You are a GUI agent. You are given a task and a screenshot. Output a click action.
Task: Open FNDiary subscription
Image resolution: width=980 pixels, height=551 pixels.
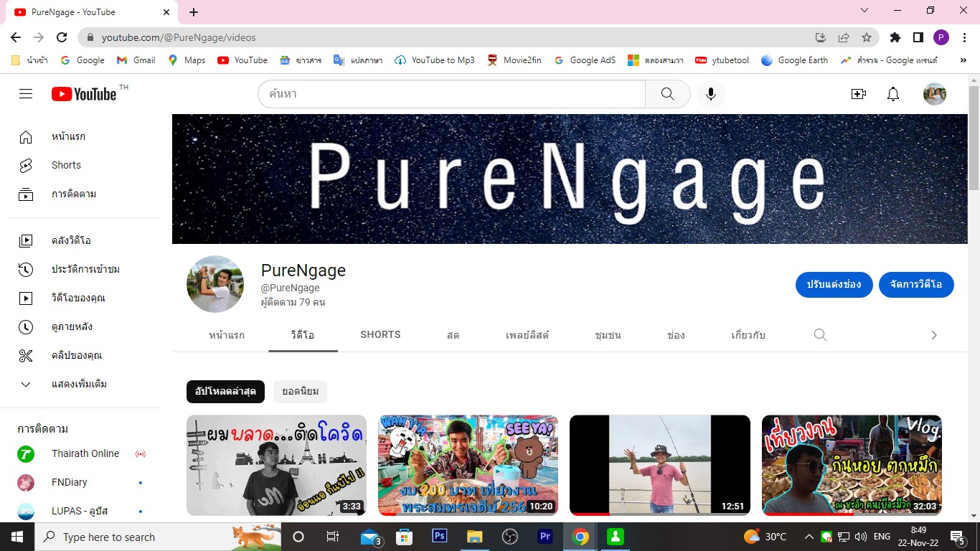coord(85,482)
